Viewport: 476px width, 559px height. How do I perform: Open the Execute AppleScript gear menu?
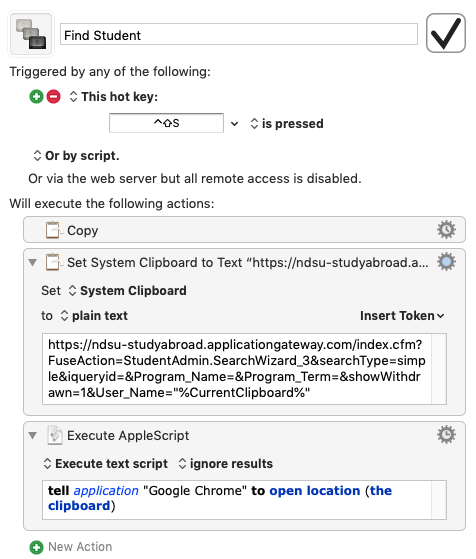point(446,435)
